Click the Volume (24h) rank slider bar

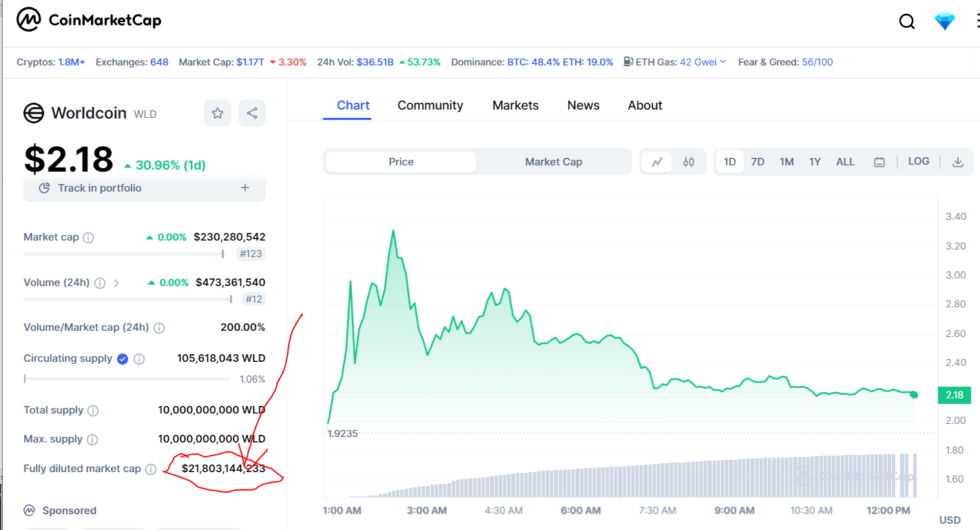click(x=128, y=298)
